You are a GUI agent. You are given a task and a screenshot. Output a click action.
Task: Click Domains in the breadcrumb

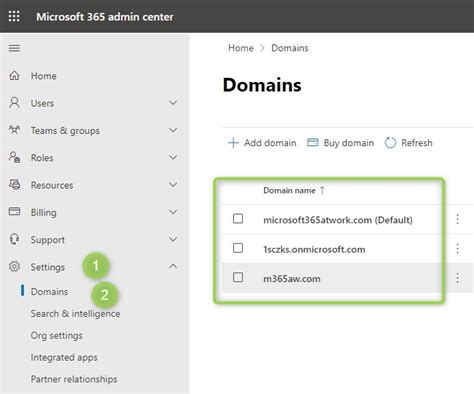(x=290, y=48)
